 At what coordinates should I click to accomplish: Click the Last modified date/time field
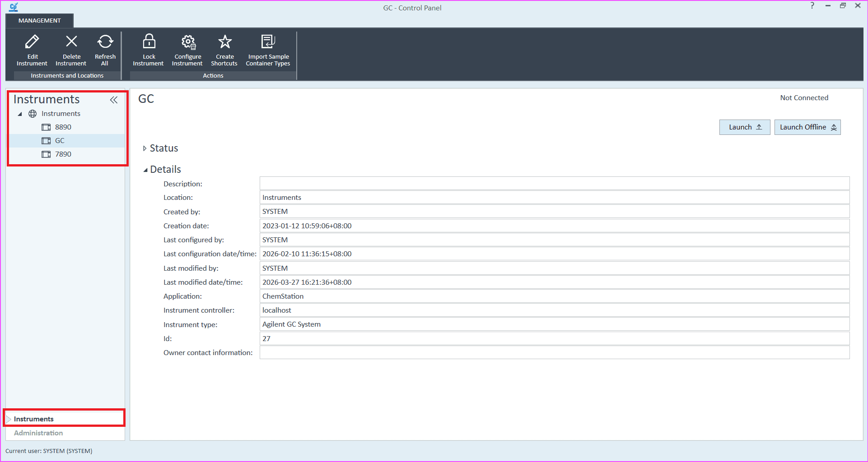(x=555, y=282)
